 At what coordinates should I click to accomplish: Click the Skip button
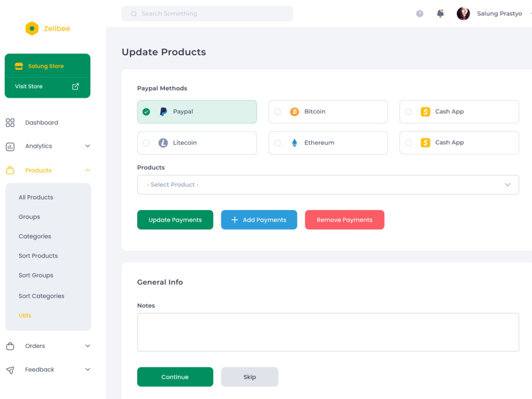pyautogui.click(x=250, y=377)
